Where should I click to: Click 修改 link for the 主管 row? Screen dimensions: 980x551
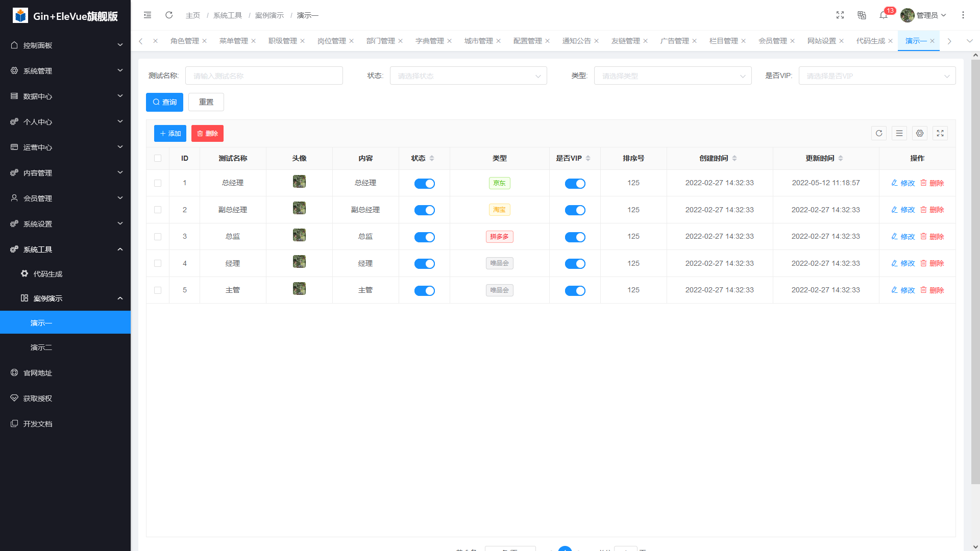[x=903, y=290]
